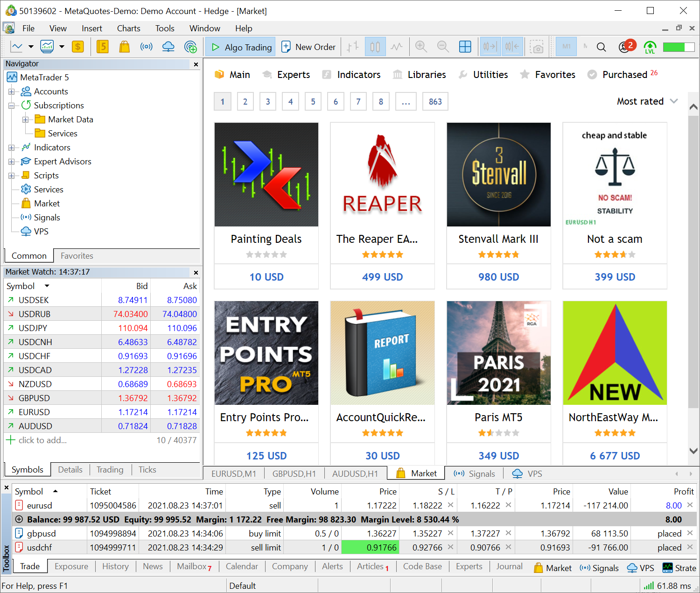Image resolution: width=700 pixels, height=593 pixels.
Task: Click the chart screenshot camera icon
Action: click(537, 47)
